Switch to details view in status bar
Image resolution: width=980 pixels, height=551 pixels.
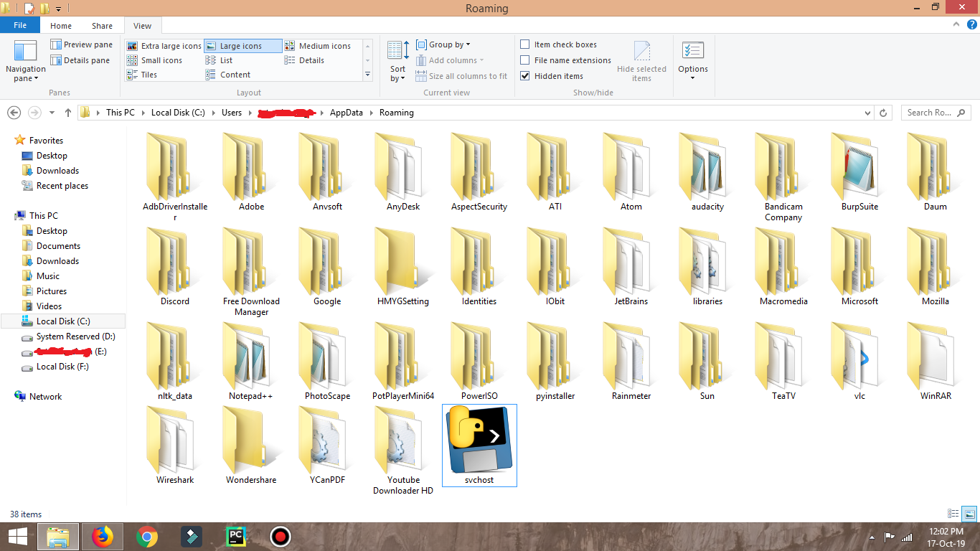953,514
